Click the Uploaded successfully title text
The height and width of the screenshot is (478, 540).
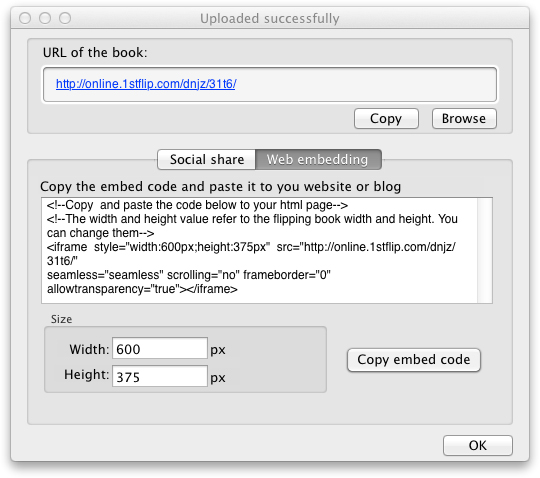(x=270, y=18)
